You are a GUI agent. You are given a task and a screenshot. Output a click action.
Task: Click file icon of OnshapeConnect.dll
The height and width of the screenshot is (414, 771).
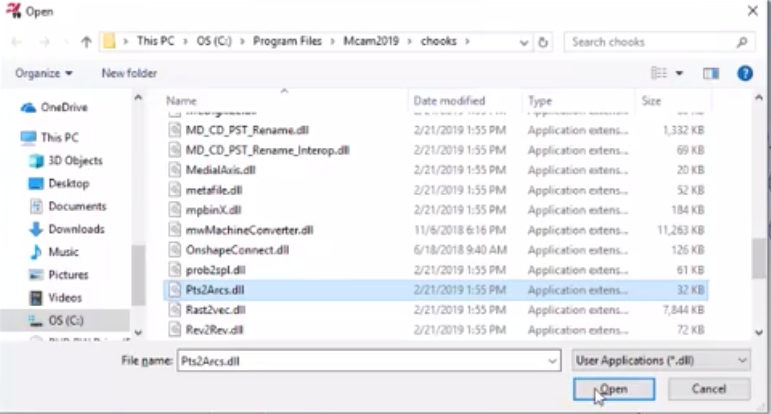[x=175, y=250]
